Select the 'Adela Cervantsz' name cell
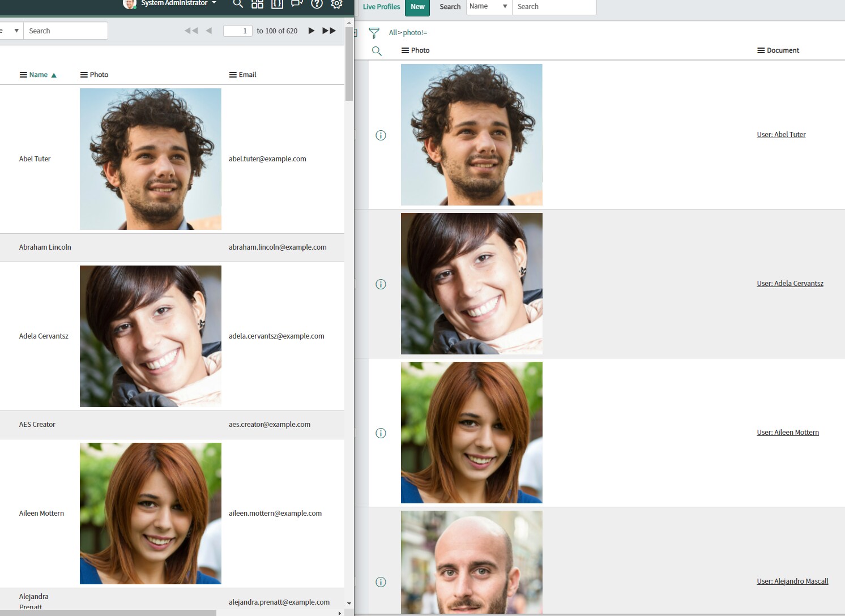This screenshot has width=845, height=616. click(44, 336)
